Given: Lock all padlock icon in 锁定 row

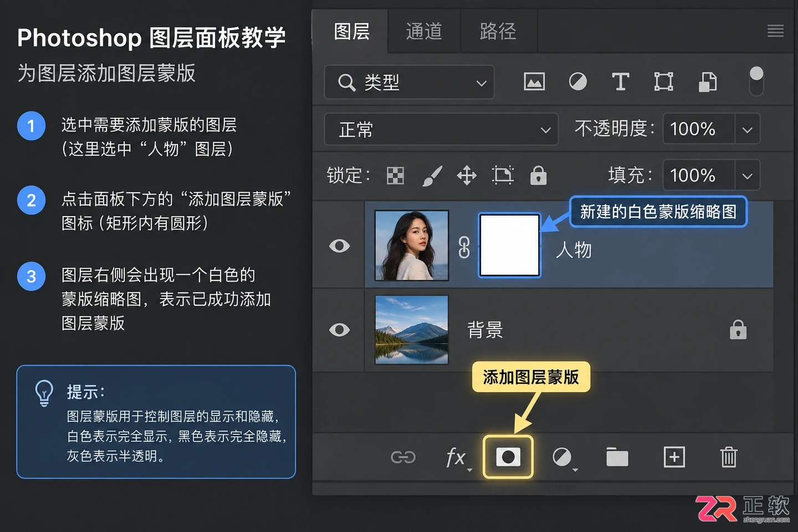Looking at the screenshot, I should click(538, 175).
